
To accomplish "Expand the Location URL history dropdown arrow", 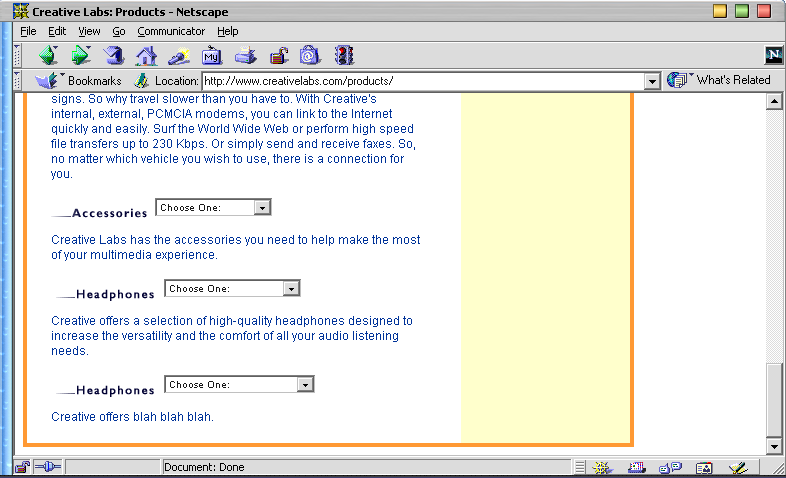I will [x=652, y=81].
